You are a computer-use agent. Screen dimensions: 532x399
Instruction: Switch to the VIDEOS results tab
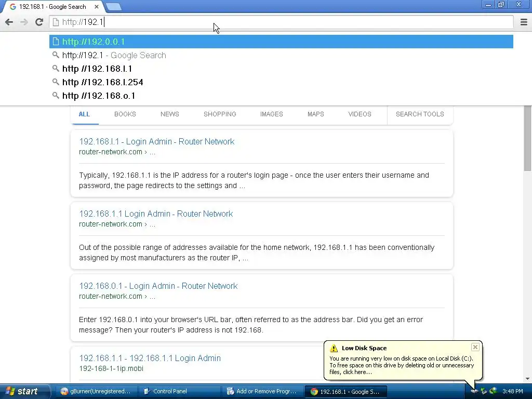coord(360,114)
